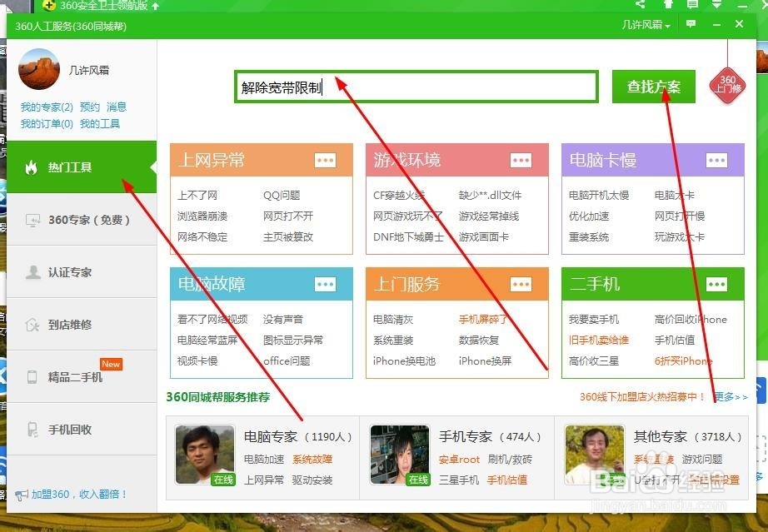Click the QQ问题 item

point(282,196)
